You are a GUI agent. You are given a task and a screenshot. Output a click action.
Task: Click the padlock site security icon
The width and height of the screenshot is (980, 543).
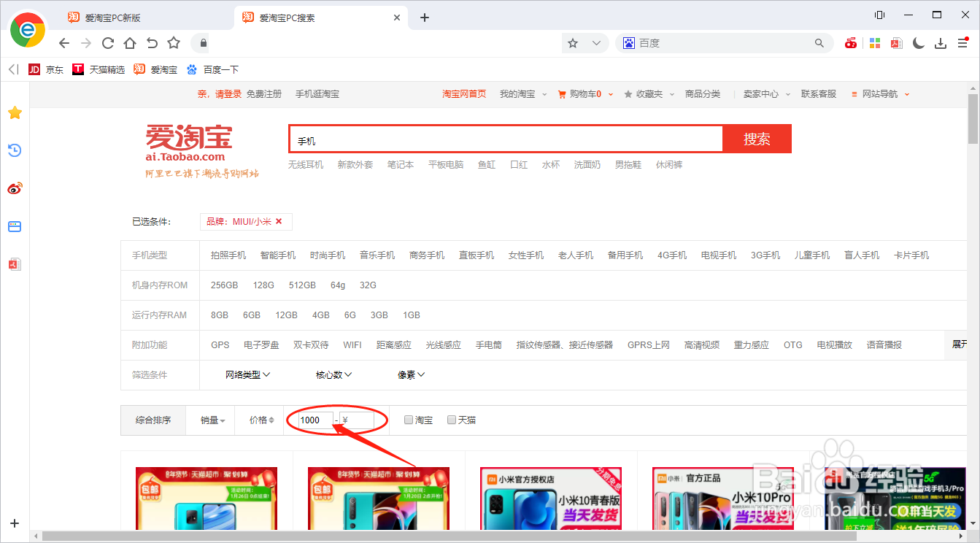(x=204, y=43)
